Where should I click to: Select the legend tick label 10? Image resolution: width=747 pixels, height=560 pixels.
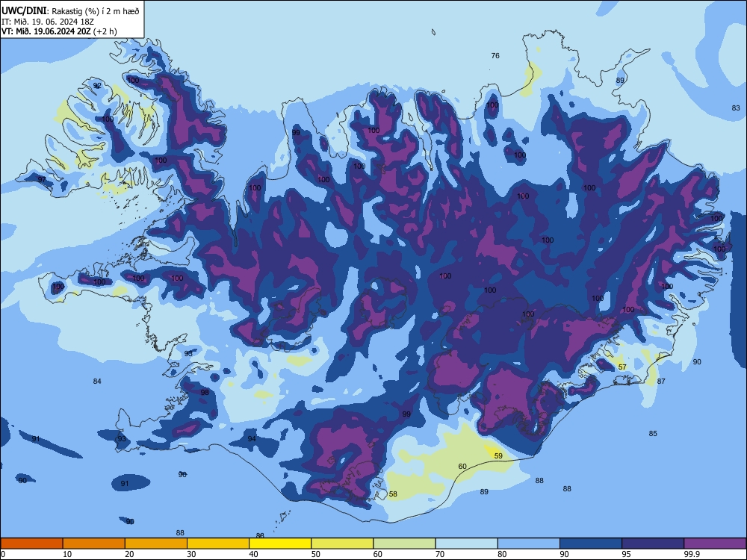point(67,554)
